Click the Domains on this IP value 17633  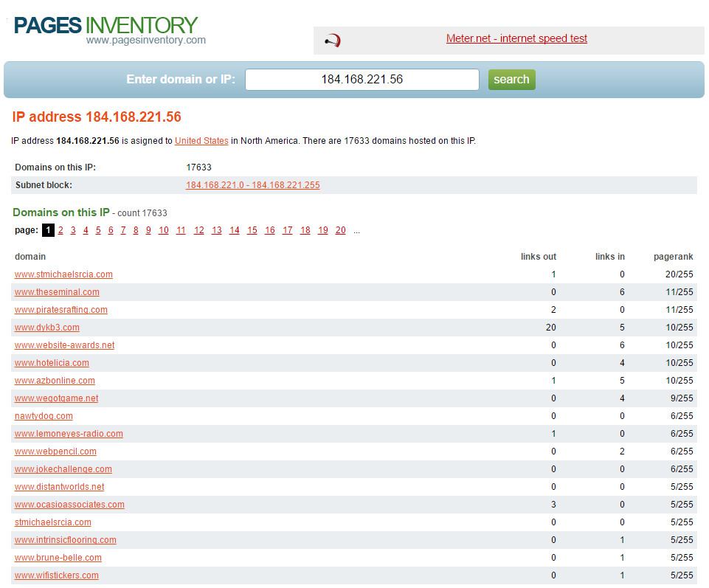click(199, 167)
